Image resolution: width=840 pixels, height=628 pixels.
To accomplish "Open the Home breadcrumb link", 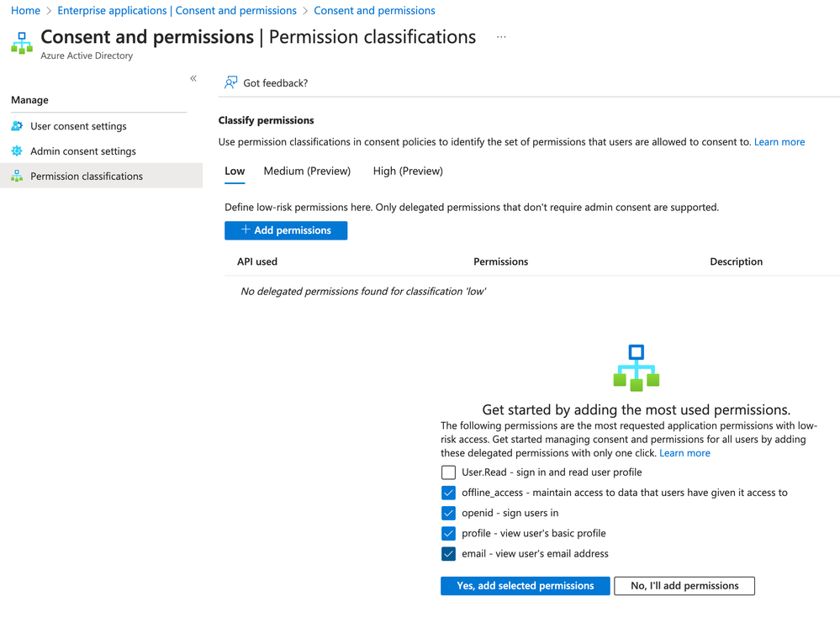I will pyautogui.click(x=25, y=11).
